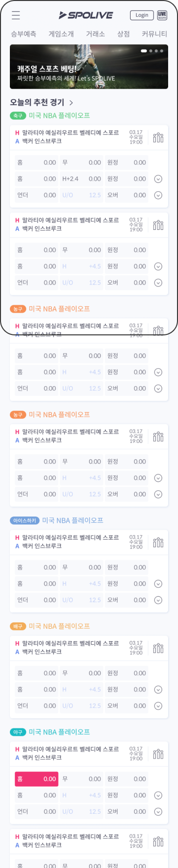Deselect highlighted 홈 0.00 odds in baseball card
The height and width of the screenshot is (868, 178).
37,779
